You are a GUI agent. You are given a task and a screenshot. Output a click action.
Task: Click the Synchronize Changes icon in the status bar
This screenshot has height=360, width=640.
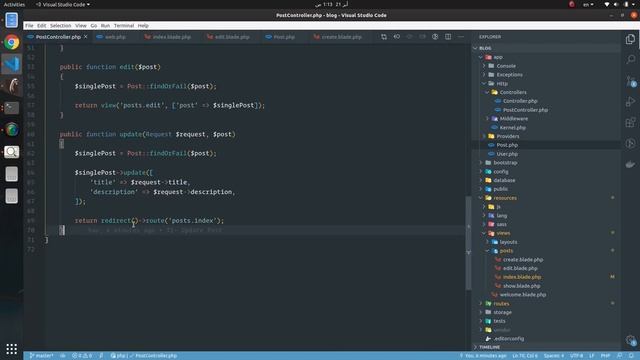click(x=63, y=356)
